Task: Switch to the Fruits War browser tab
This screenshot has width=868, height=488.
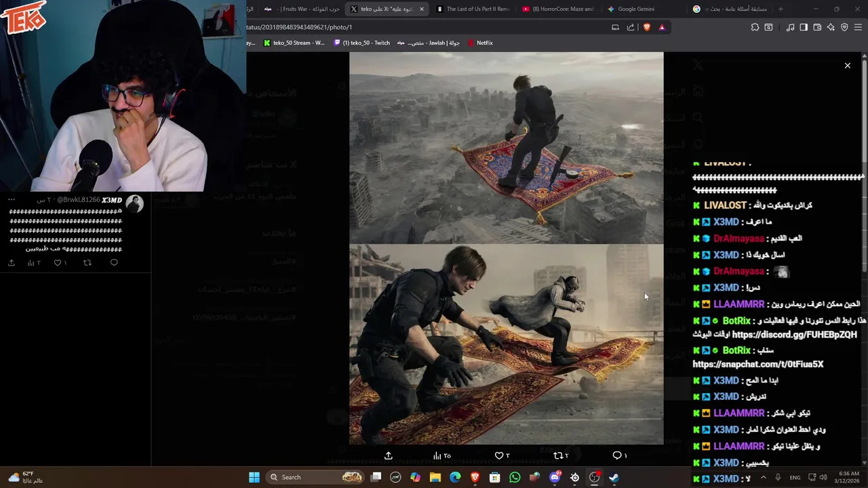Action: [x=302, y=9]
